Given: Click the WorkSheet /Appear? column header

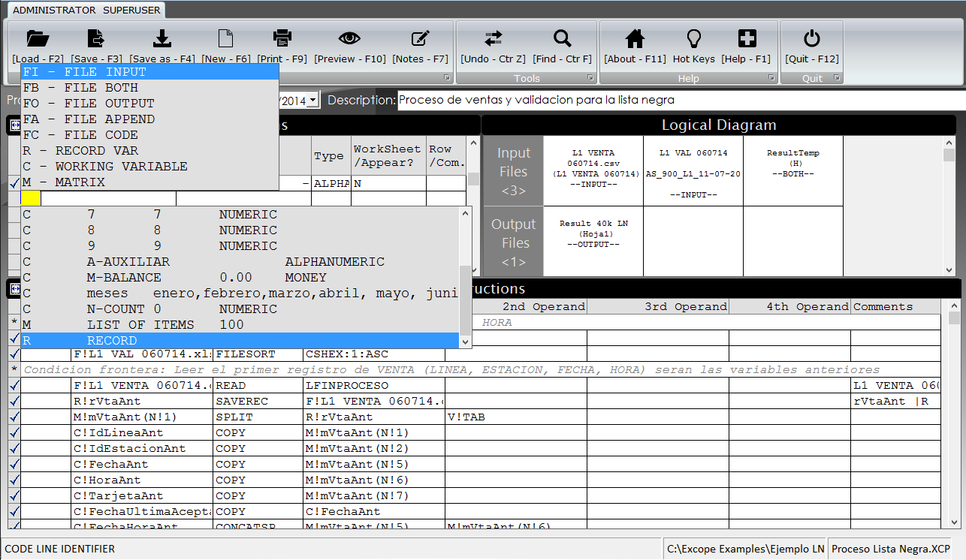Looking at the screenshot, I should click(388, 155).
